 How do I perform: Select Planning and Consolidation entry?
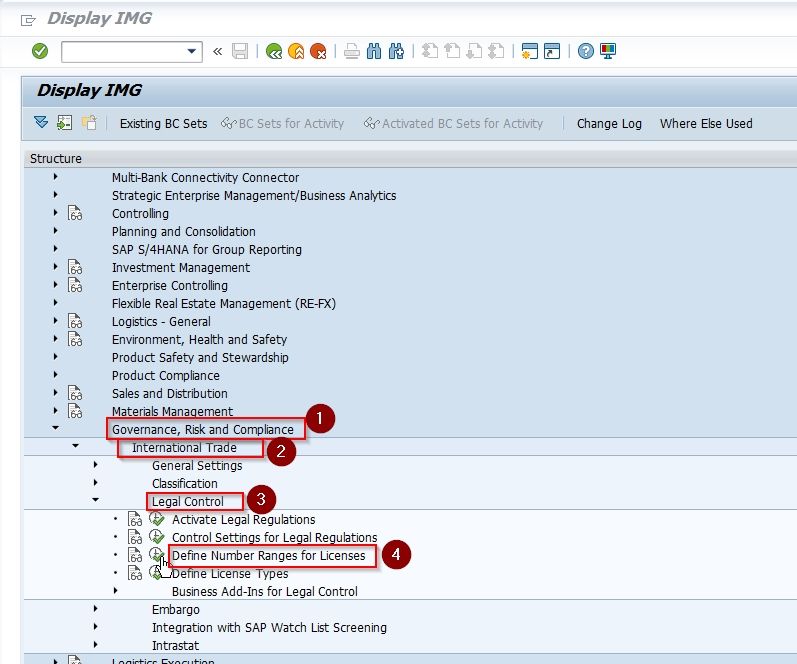(183, 232)
